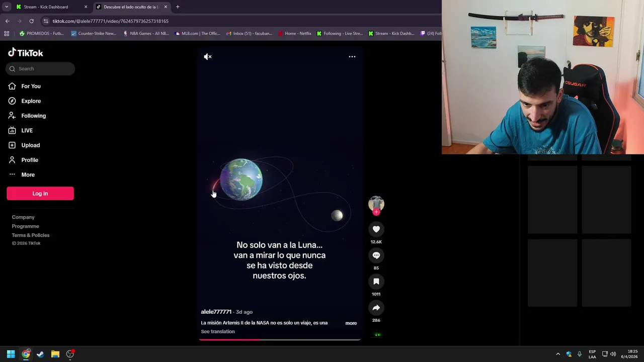Image resolution: width=644 pixels, height=362 pixels.
Task: Open the alele777771 username link
Action: click(x=216, y=312)
